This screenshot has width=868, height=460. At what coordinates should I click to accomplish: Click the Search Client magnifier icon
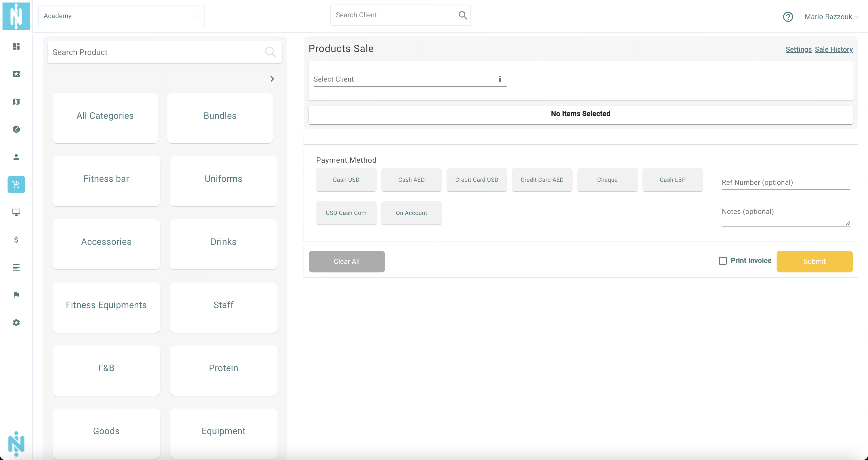point(463,15)
